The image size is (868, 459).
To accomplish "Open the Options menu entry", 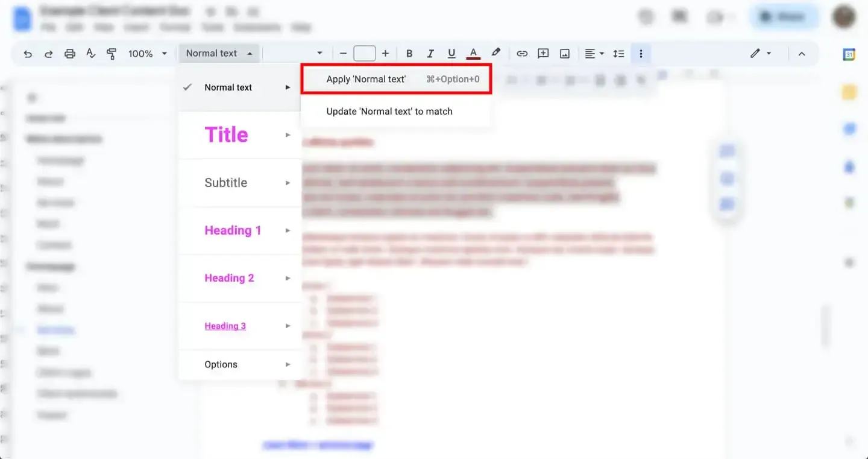I will [221, 364].
